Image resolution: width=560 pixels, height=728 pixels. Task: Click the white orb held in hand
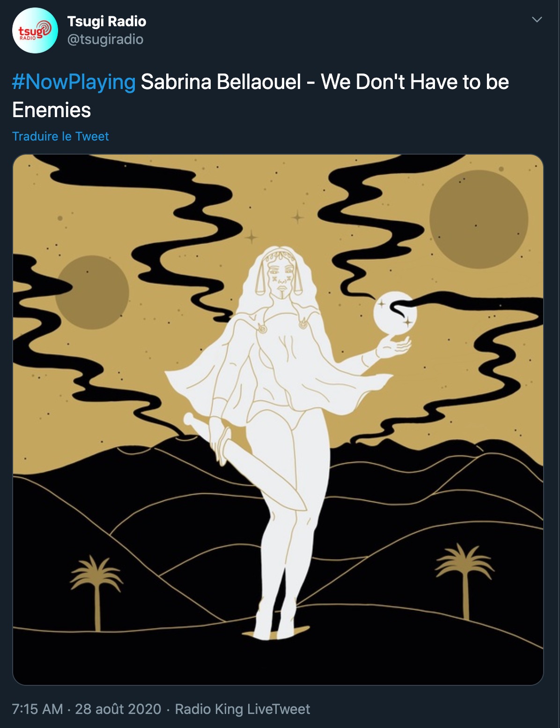click(x=395, y=313)
